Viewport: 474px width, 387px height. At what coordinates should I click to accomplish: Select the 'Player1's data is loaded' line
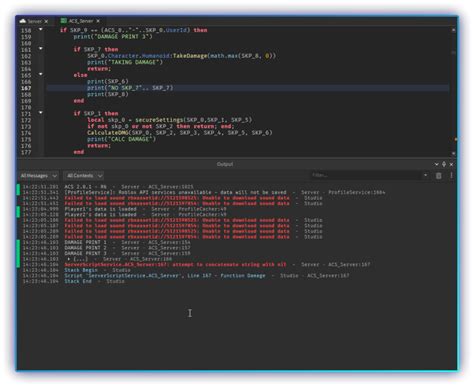145,209
